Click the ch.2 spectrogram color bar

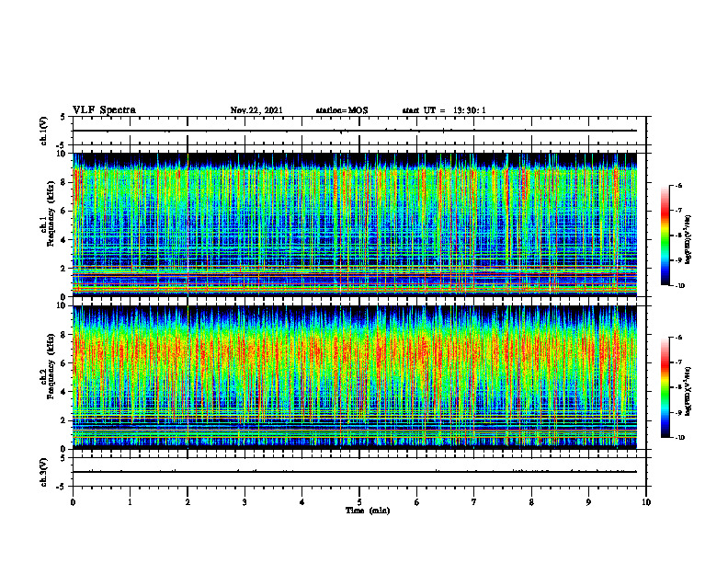point(665,387)
